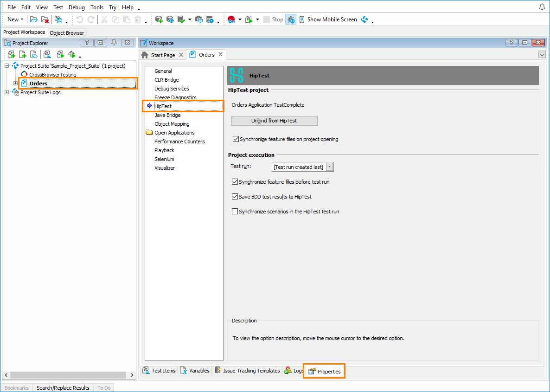
Task: Open the Record dropdown arrow
Action: coord(240,19)
